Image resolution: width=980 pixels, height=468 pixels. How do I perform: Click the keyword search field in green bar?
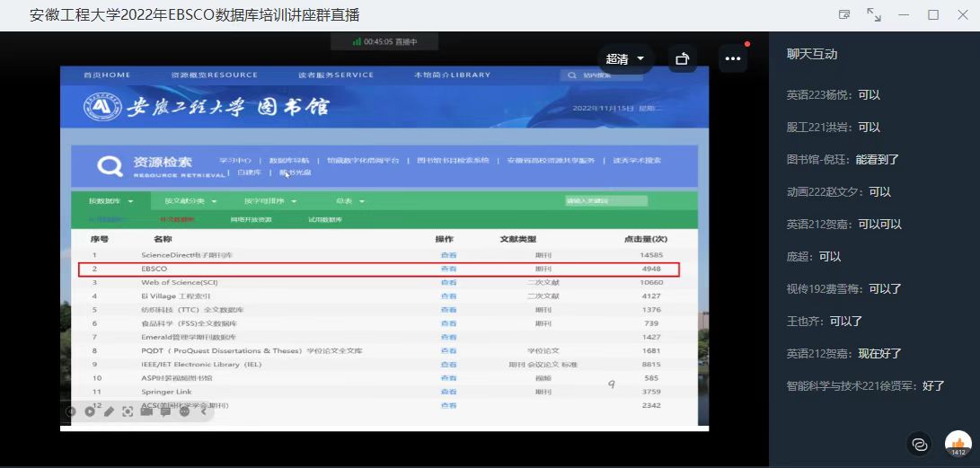pyautogui.click(x=605, y=201)
